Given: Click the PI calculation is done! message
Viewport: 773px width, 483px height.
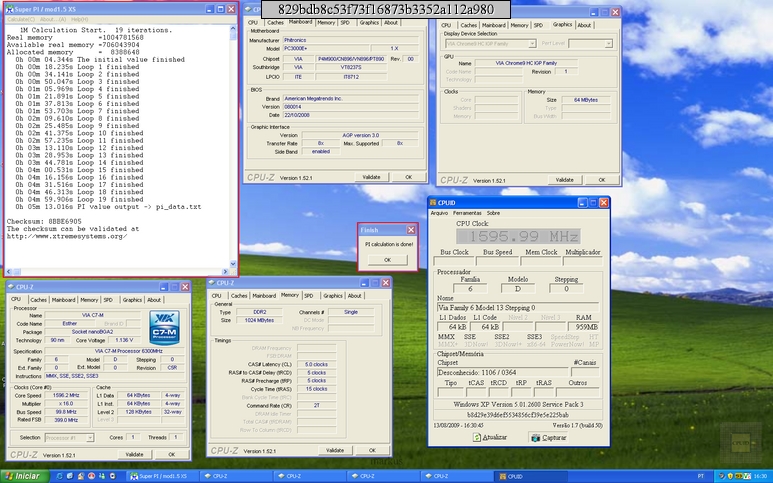Looking at the screenshot, I should click(x=389, y=244).
